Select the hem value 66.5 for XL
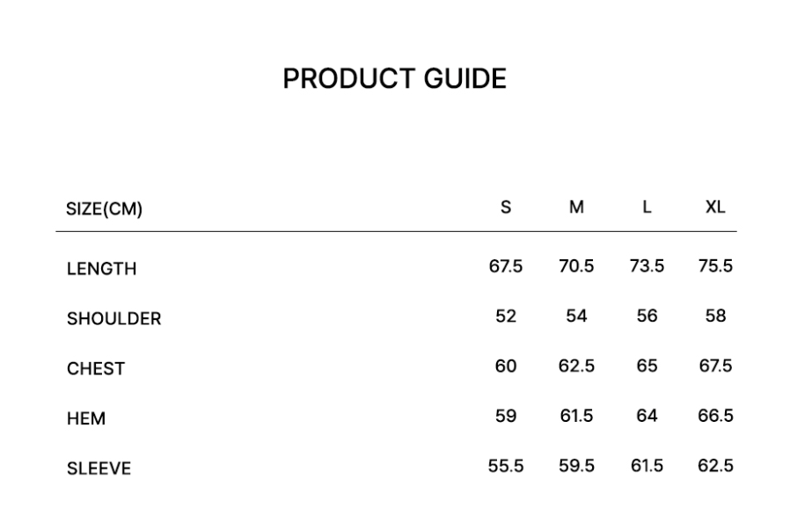This screenshot has width=812, height=508. (715, 416)
